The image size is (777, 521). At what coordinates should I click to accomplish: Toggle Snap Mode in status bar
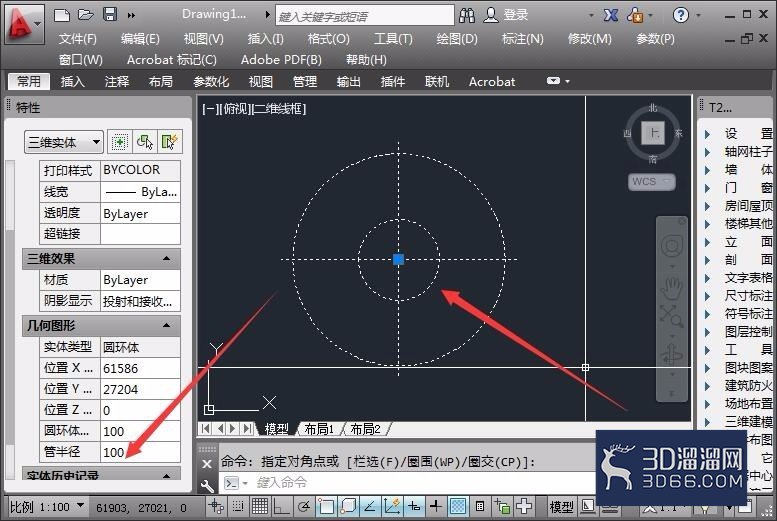(238, 506)
